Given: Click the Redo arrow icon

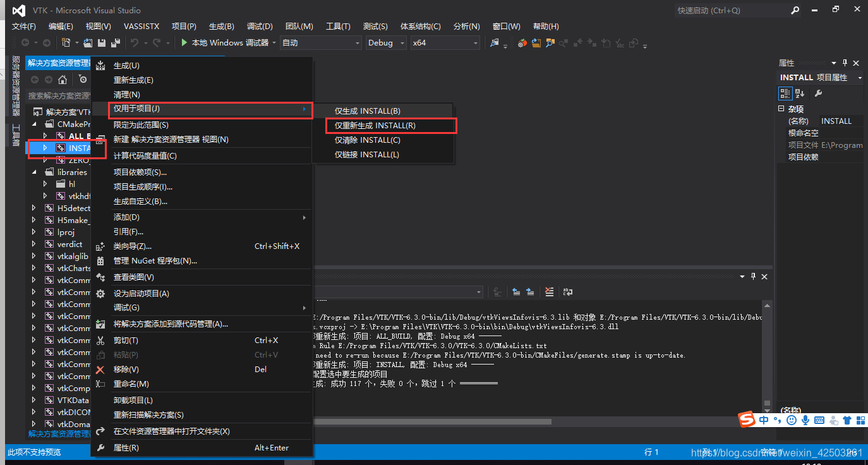Looking at the screenshot, I should [157, 43].
